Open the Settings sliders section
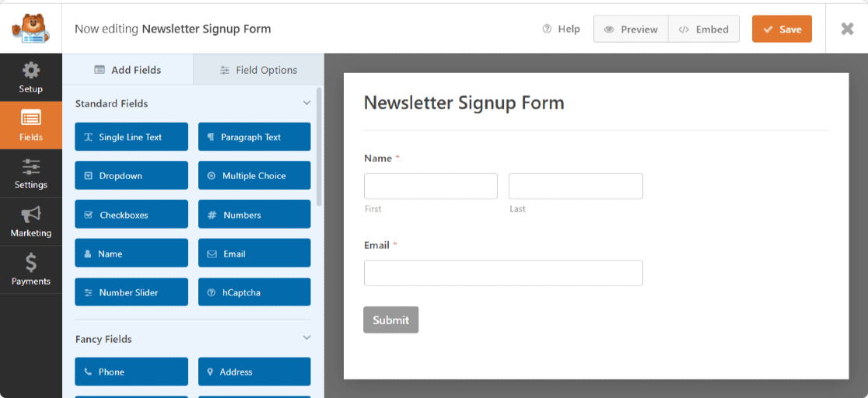Screen dimensions: 868x398 click(x=31, y=174)
